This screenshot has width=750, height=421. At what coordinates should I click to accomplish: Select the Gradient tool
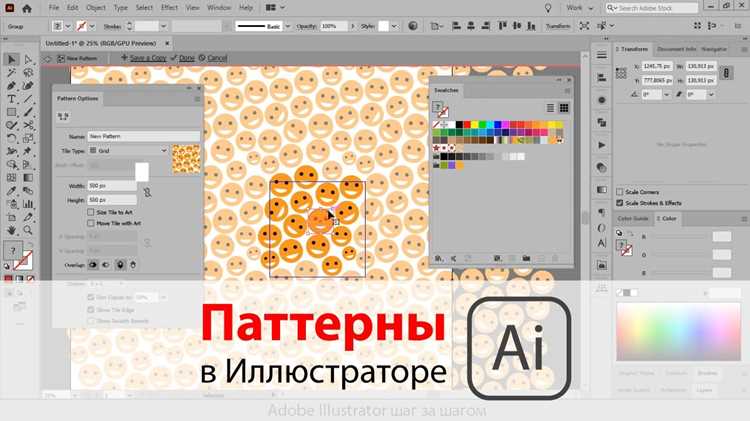click(x=28, y=178)
